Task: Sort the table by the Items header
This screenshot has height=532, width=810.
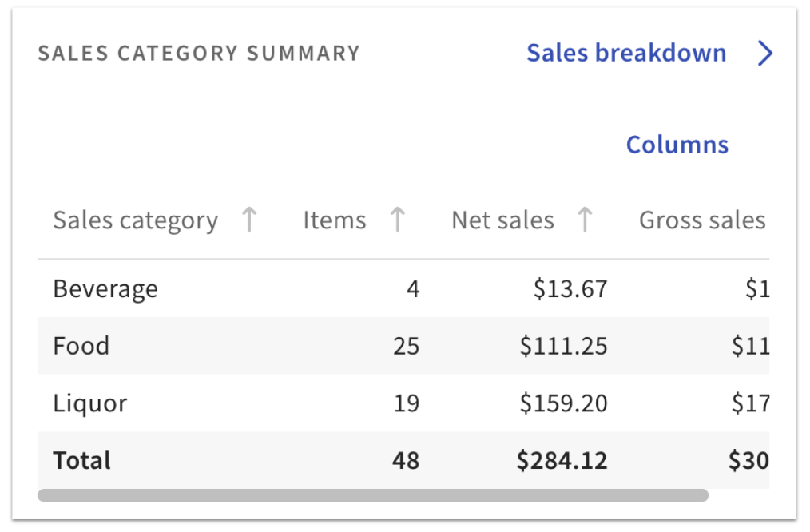Action: click(x=334, y=220)
